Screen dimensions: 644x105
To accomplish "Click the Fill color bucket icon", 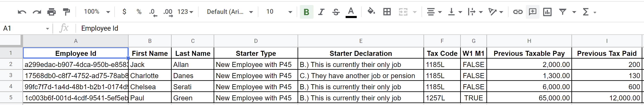I will (371, 11).
